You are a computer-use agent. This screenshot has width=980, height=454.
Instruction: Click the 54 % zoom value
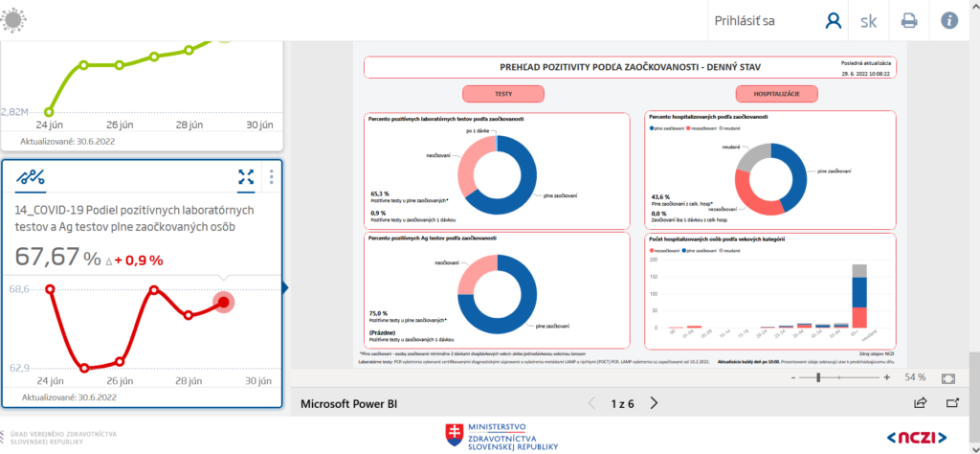pyautogui.click(x=915, y=377)
